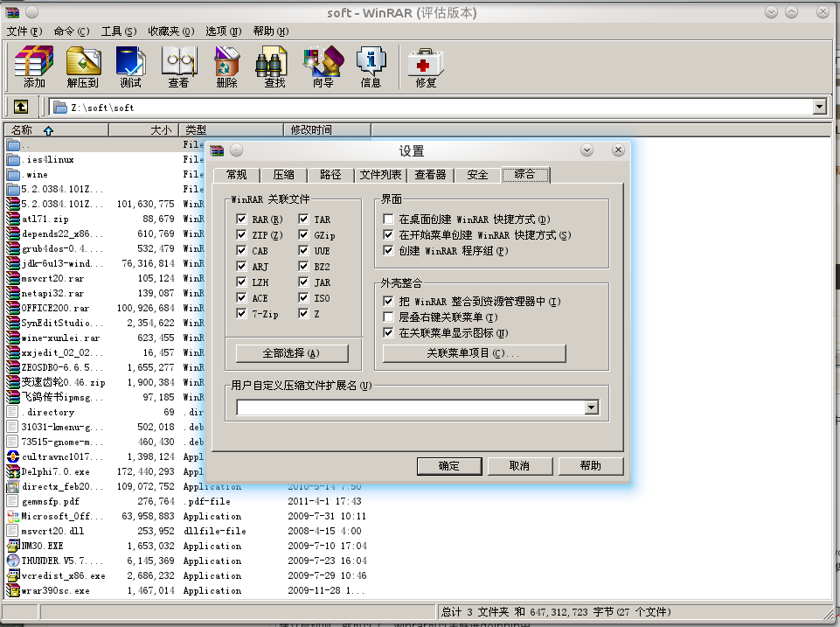Viewport: 840px width, 627px height.
Task: Toggle 把 WinRAR 整合到资源管理器中 checkbox
Action: tap(388, 301)
